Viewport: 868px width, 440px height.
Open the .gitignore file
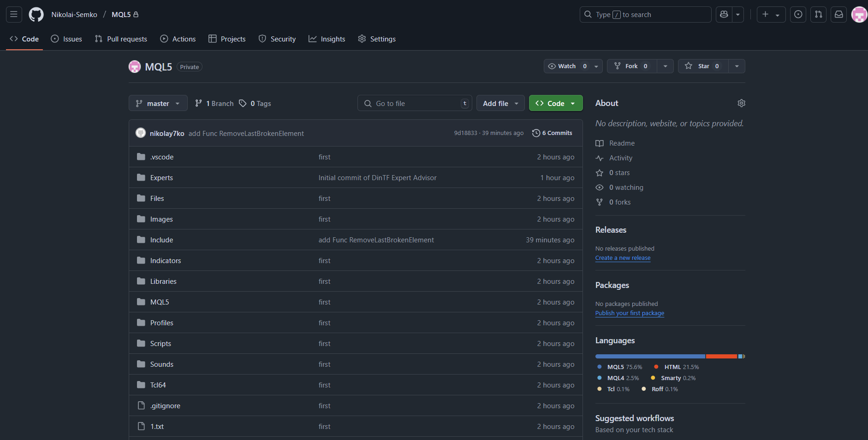[165, 406]
